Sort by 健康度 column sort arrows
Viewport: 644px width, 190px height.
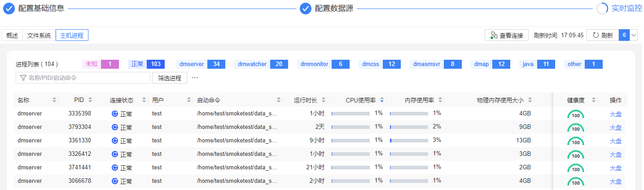click(x=594, y=100)
